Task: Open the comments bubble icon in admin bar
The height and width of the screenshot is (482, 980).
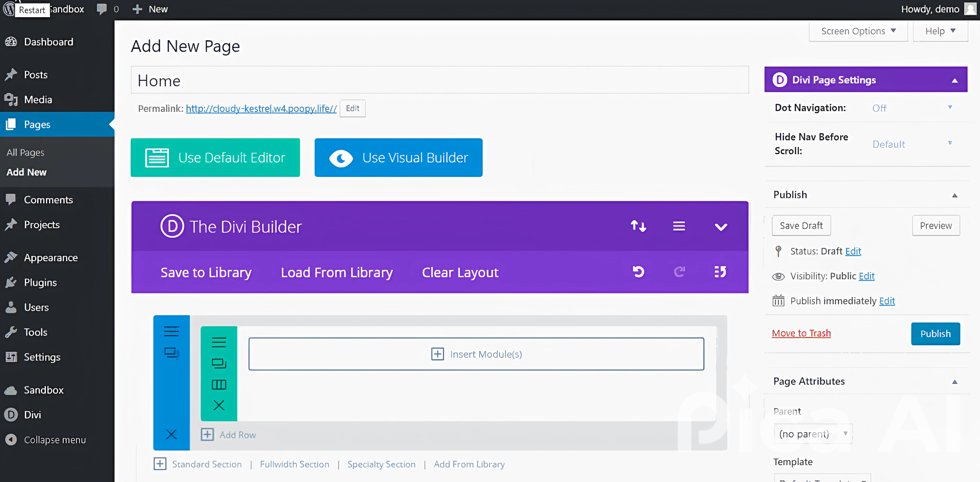Action: [x=102, y=8]
